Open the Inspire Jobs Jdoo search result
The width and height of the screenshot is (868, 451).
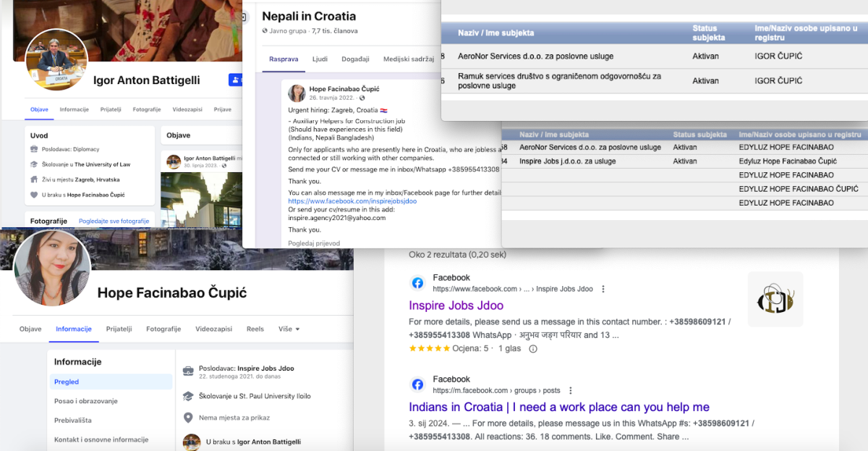[456, 305]
